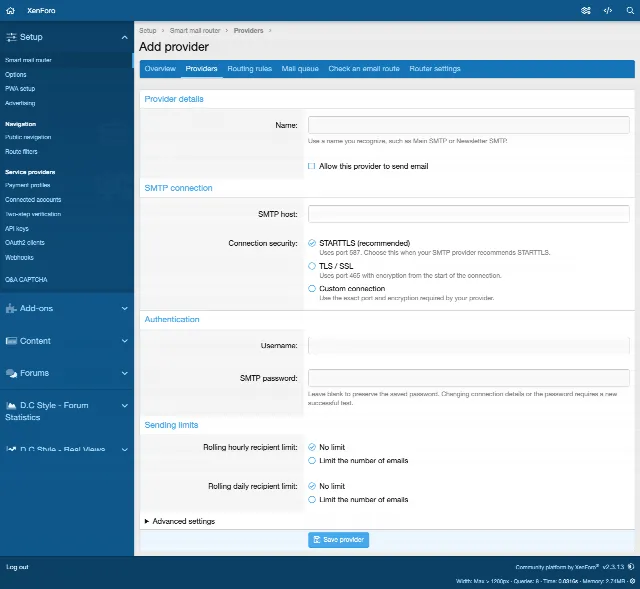Screen dimensions: 640x589
Task: Open Smart mail router in sidebar
Action: [x=28, y=60]
